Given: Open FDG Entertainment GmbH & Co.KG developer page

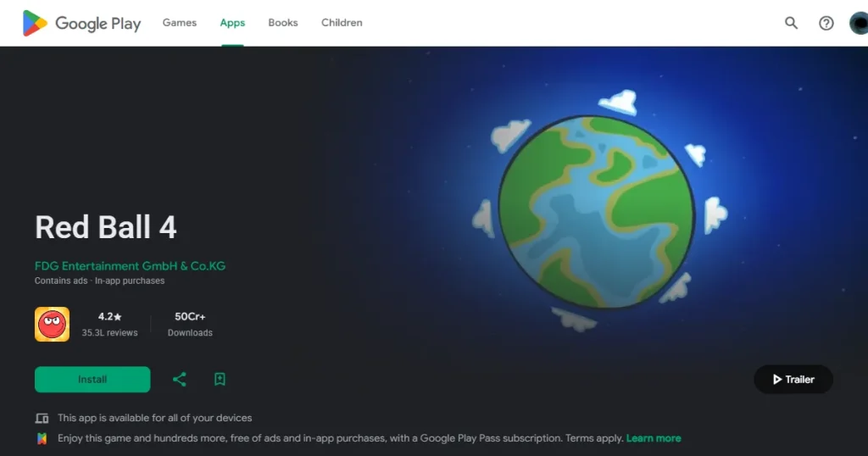Looking at the screenshot, I should click(130, 265).
